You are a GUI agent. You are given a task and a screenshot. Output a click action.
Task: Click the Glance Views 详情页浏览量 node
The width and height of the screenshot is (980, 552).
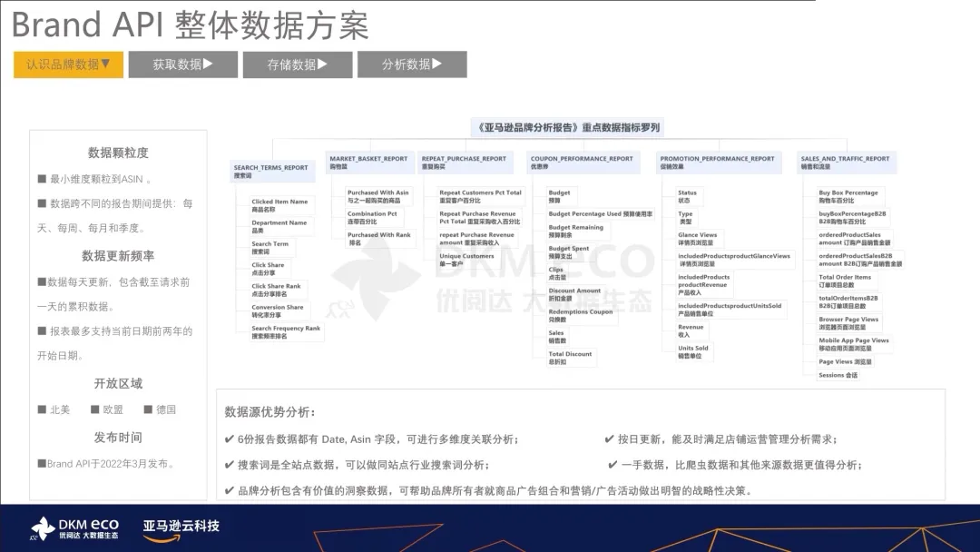coord(698,239)
